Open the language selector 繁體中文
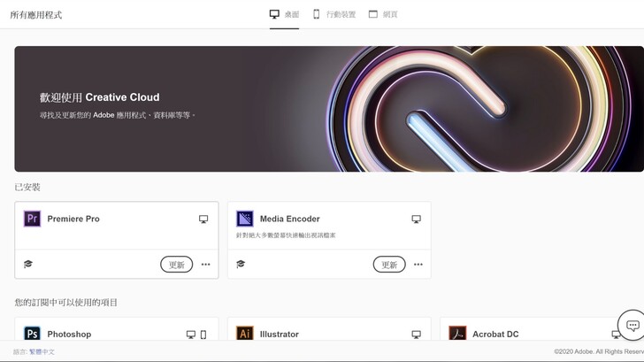This screenshot has width=644, height=362. (42, 351)
